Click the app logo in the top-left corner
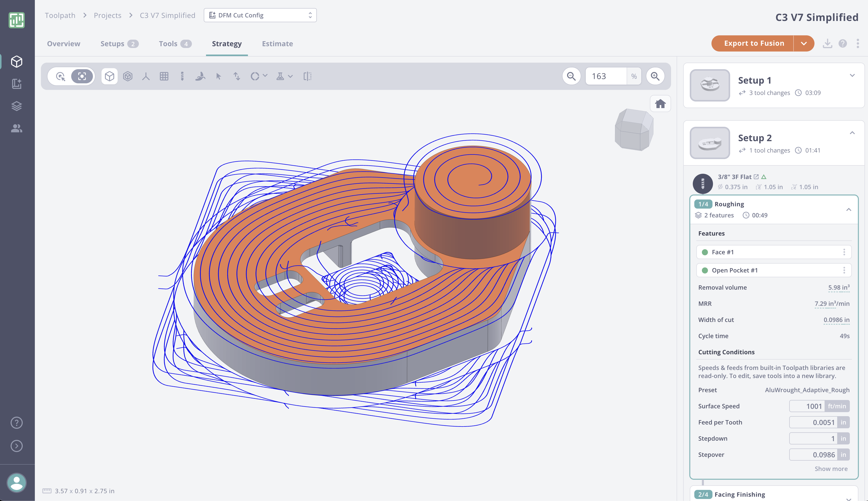The image size is (868, 501). 16,20
